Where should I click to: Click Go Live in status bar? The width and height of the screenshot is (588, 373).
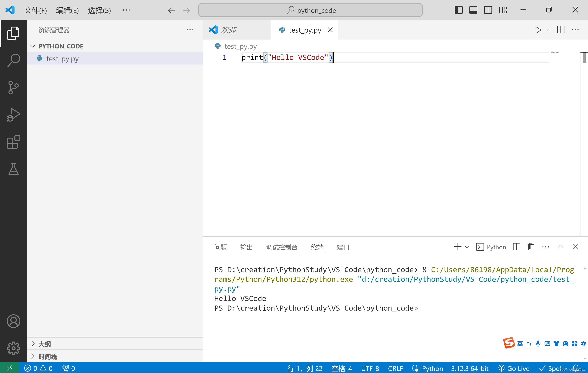tap(514, 368)
